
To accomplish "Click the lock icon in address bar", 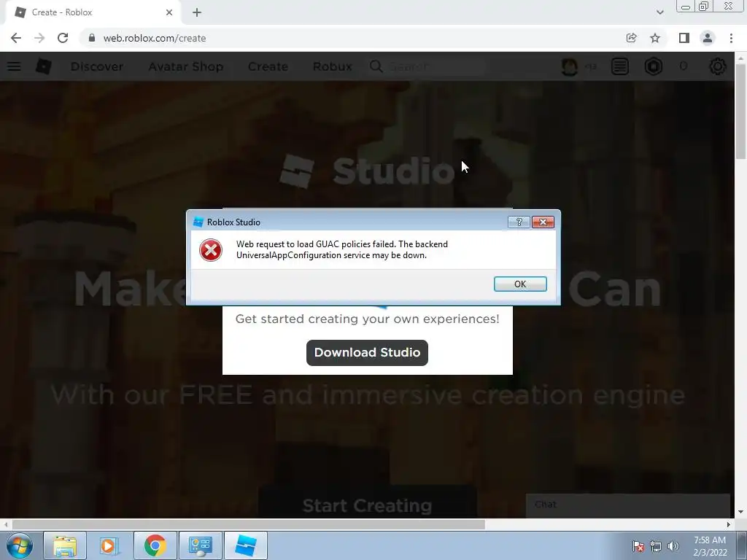I will 92,38.
